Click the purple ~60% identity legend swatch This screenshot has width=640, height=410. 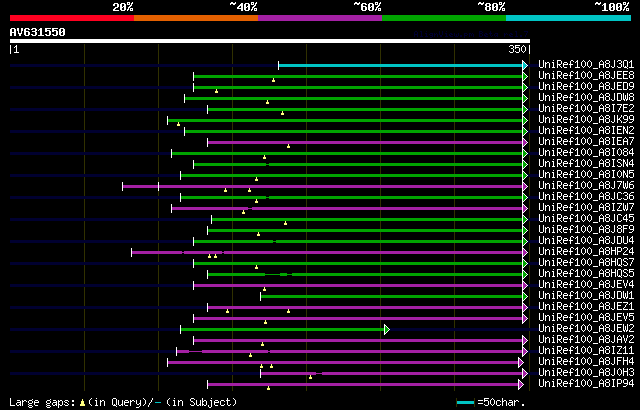coord(320,18)
